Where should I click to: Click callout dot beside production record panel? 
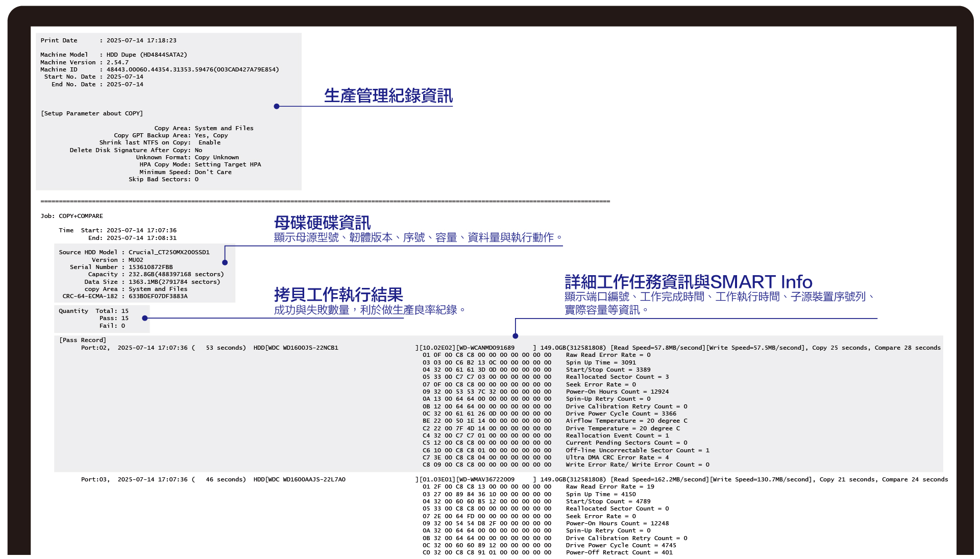point(277,106)
